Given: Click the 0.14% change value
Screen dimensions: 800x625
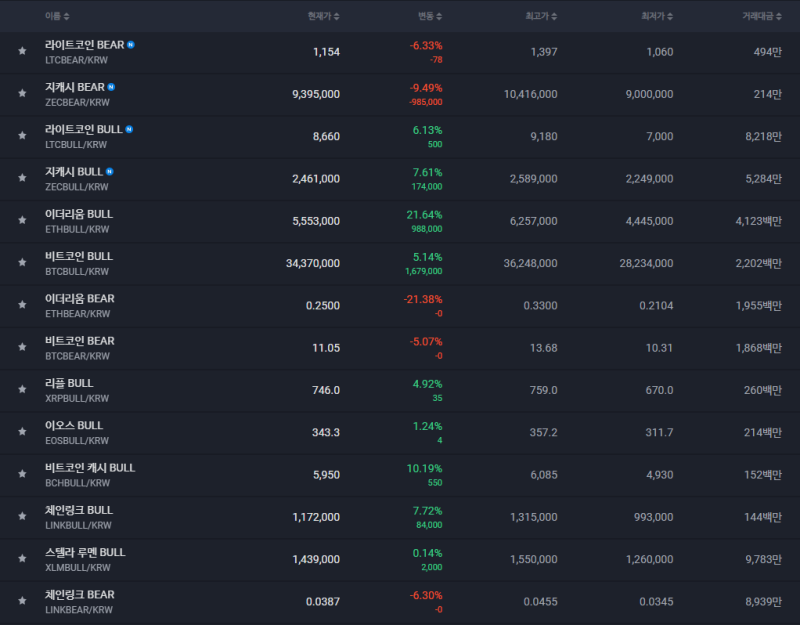Looking at the screenshot, I should [428, 553].
